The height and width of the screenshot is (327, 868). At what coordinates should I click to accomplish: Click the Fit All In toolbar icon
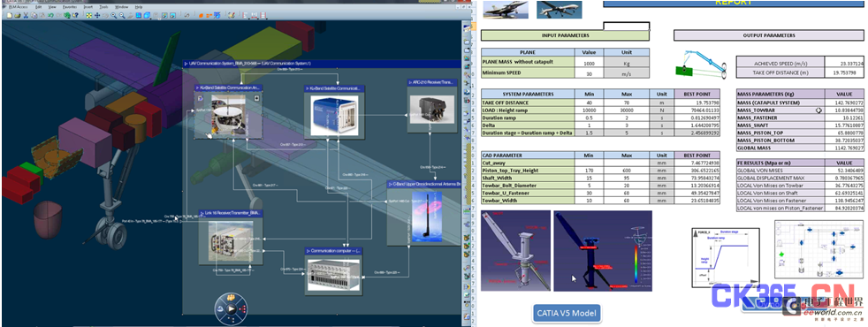(89, 16)
